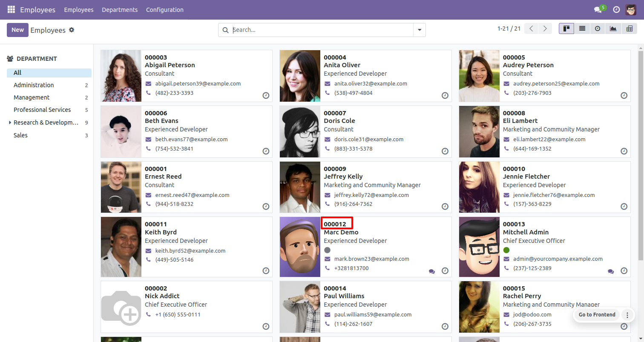Open activity clock on Paul Williams card
The image size is (644, 342).
[445, 326]
